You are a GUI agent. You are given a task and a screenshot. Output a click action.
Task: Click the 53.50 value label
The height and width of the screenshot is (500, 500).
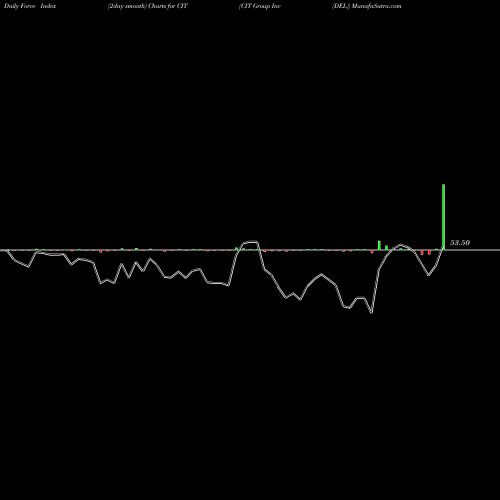[460, 243]
